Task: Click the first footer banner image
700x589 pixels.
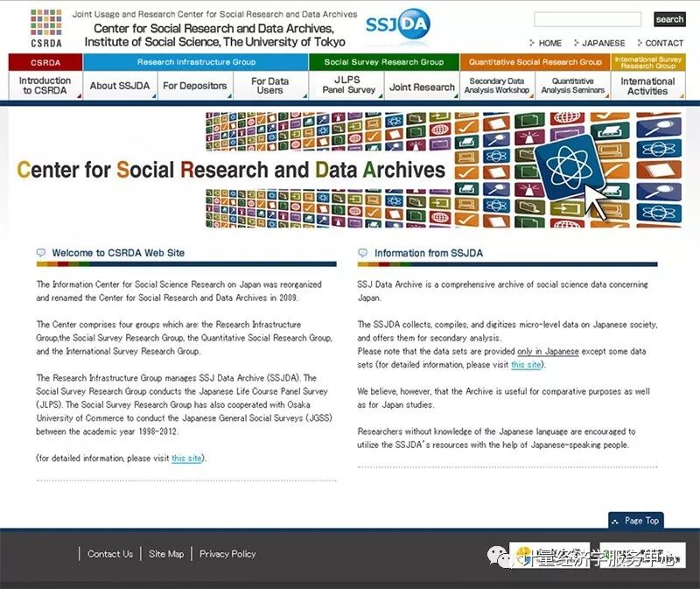Action: [549, 555]
